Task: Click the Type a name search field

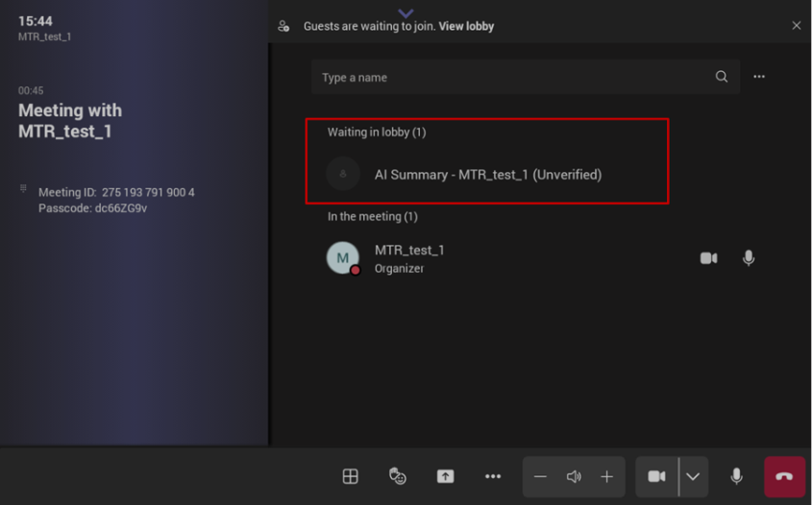Action: pyautogui.click(x=509, y=77)
